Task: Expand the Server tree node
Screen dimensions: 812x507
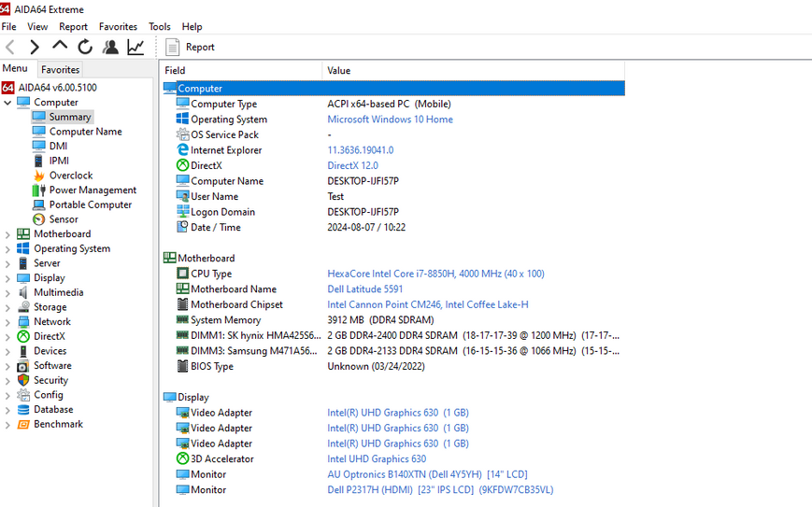Action: [x=7, y=263]
